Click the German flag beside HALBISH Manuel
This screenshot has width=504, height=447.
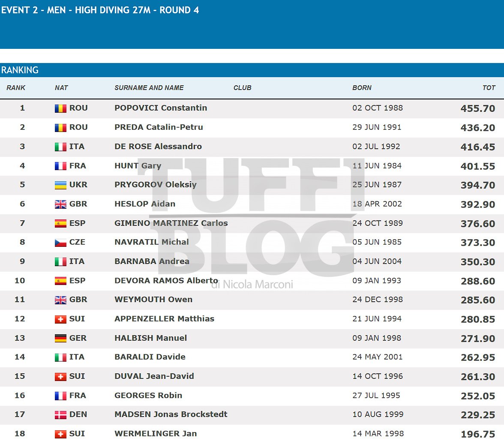click(x=60, y=339)
